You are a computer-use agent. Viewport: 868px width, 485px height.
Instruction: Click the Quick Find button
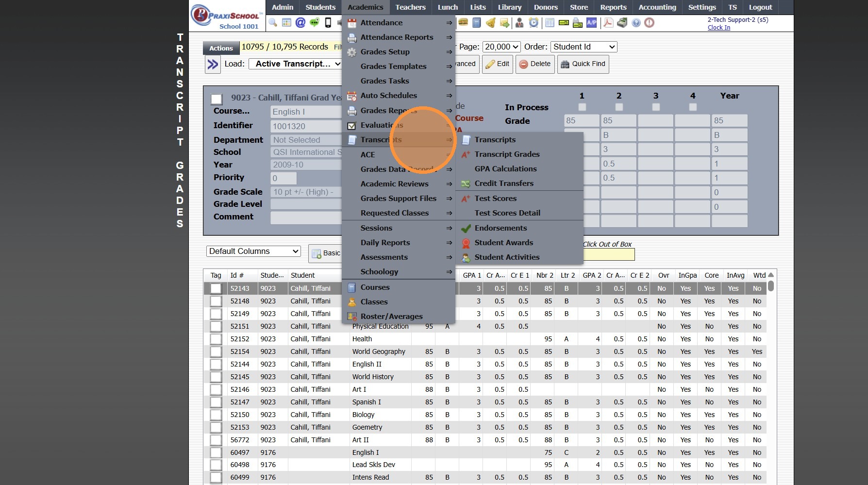click(583, 64)
